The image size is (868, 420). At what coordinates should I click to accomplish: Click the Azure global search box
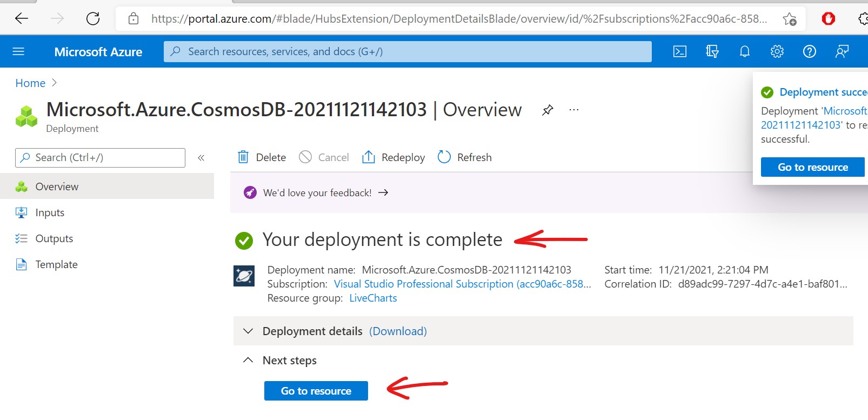click(408, 51)
